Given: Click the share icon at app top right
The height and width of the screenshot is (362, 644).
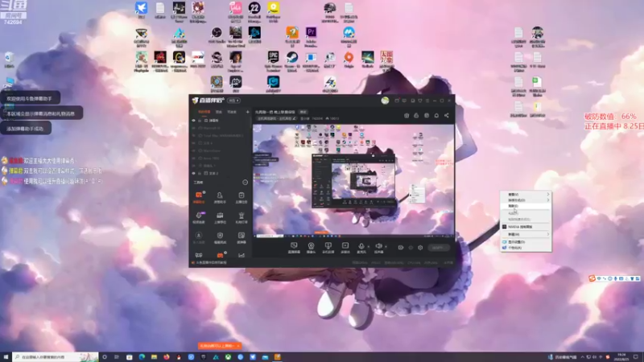Looking at the screenshot, I should point(447,115).
